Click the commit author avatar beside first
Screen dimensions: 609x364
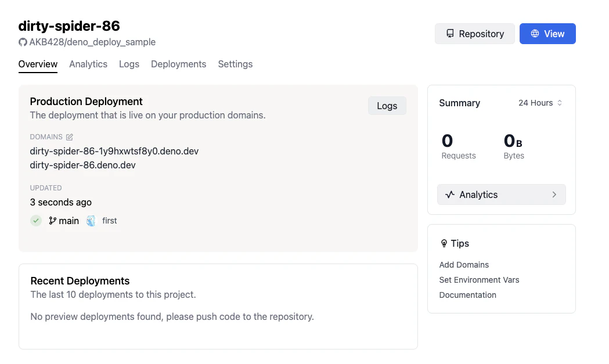(91, 221)
